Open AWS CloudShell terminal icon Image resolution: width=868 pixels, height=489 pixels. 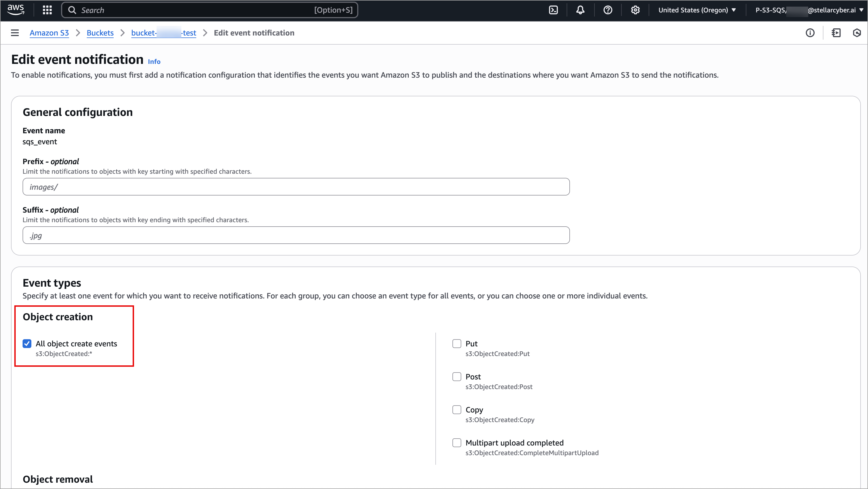(x=553, y=10)
